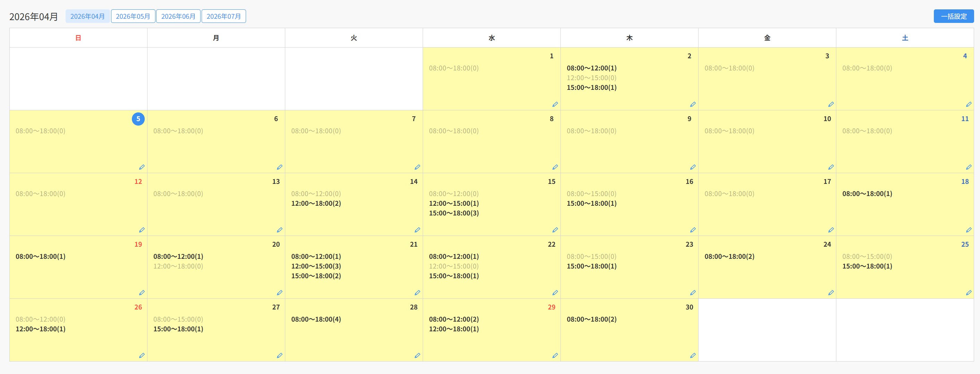Edit April 21 time slots via pencil
This screenshot has width=980, height=374.
pyautogui.click(x=417, y=292)
